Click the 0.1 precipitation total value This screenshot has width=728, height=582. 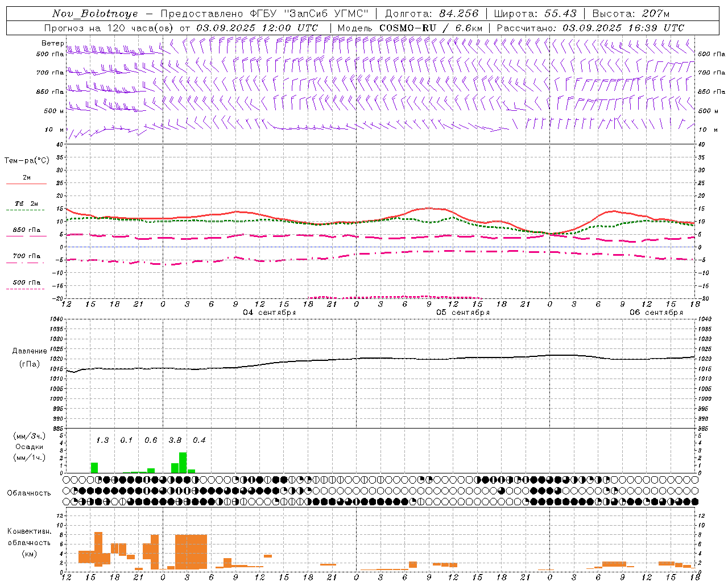[x=126, y=440]
